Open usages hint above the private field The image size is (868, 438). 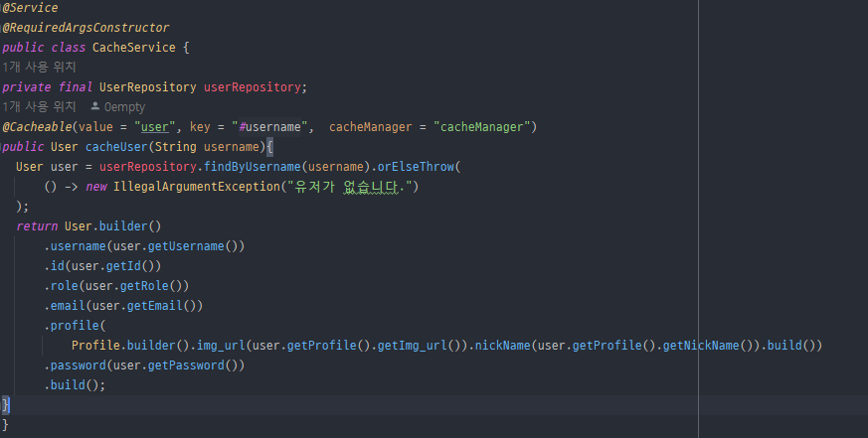(39, 67)
